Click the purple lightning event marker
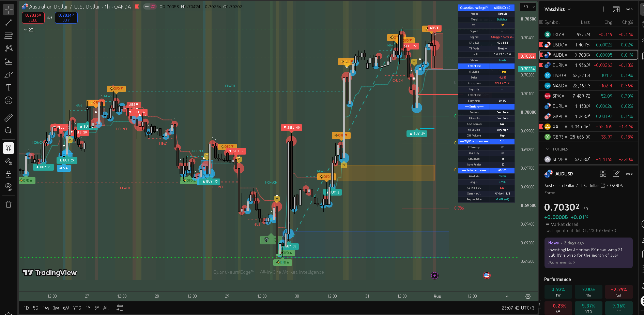 (434, 275)
